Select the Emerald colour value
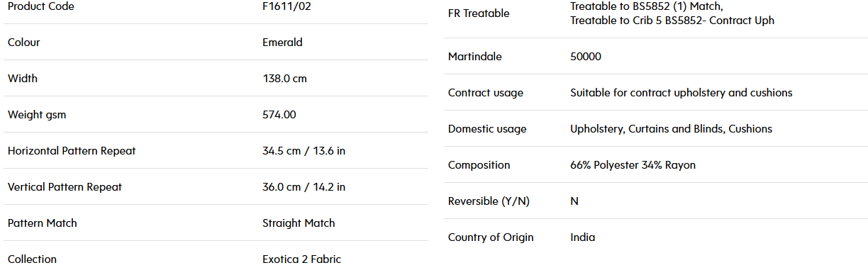 coord(282,43)
